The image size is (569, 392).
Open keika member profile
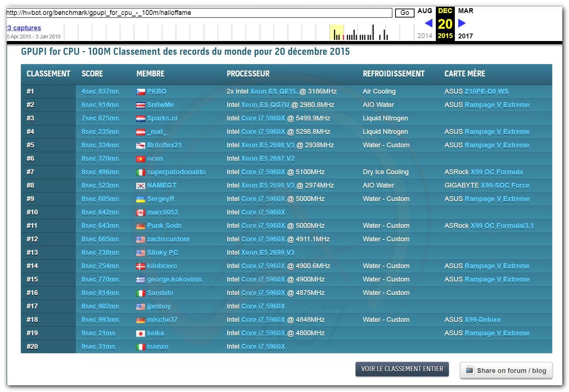tap(155, 333)
